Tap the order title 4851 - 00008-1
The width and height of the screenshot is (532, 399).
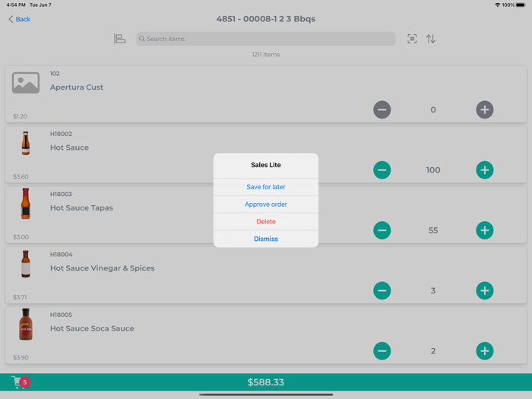click(x=266, y=19)
